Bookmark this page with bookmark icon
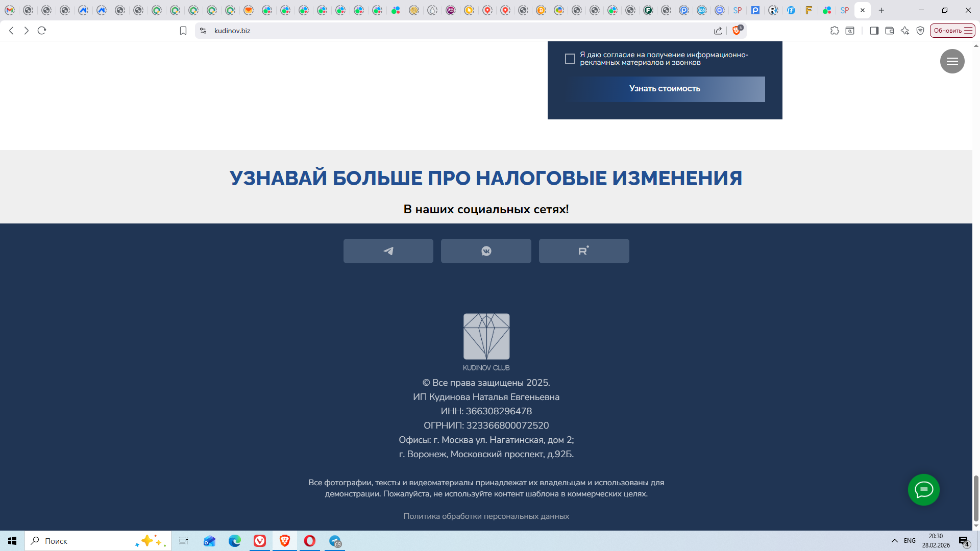Viewport: 980px width, 551px height. [x=183, y=31]
